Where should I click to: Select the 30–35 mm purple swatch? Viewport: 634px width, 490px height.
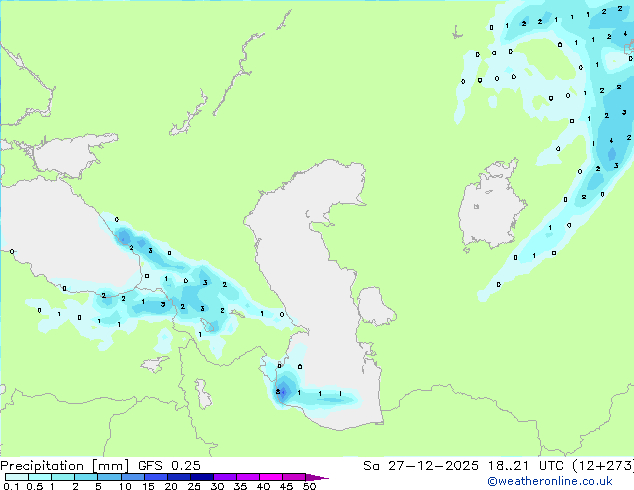click(225, 477)
